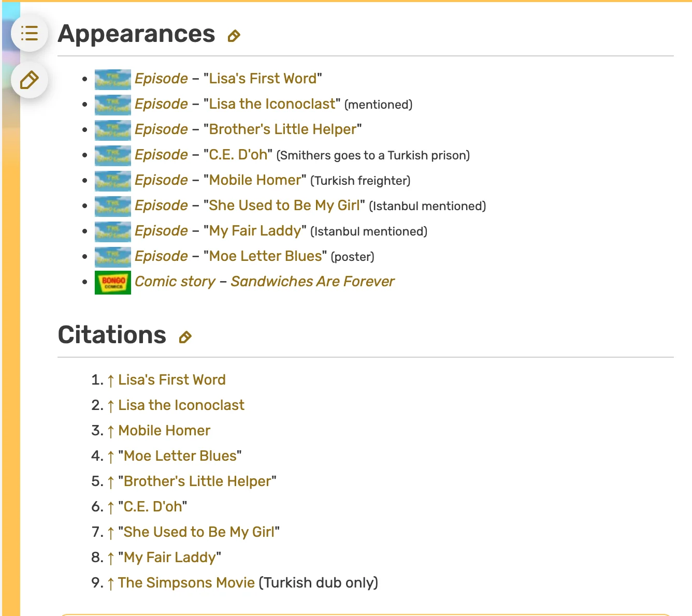Edit the Appearances section via its pencil icon

point(235,36)
